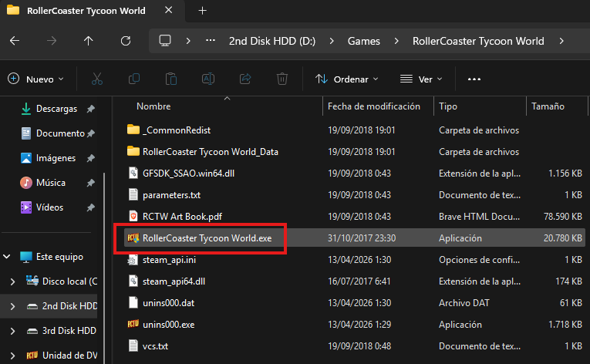Select the RollerCoaster Tycoon World.exe icon
The image size is (590, 364).
133,238
